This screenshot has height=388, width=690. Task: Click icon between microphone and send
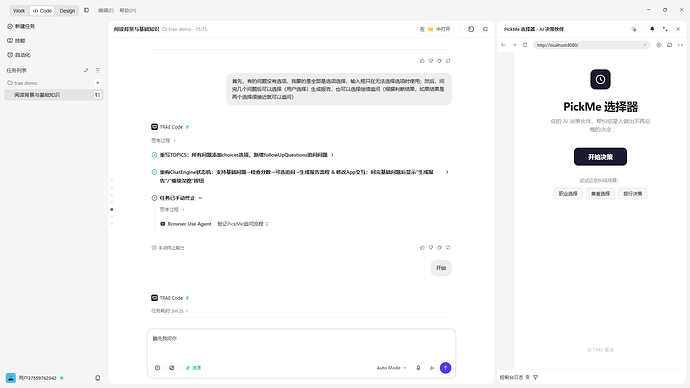pos(432,368)
